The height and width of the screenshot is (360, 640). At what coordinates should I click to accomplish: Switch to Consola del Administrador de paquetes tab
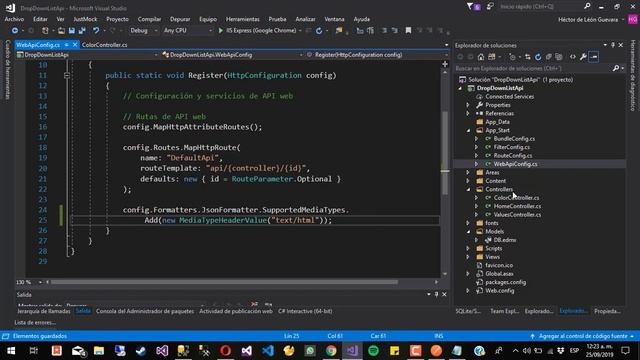[145, 311]
